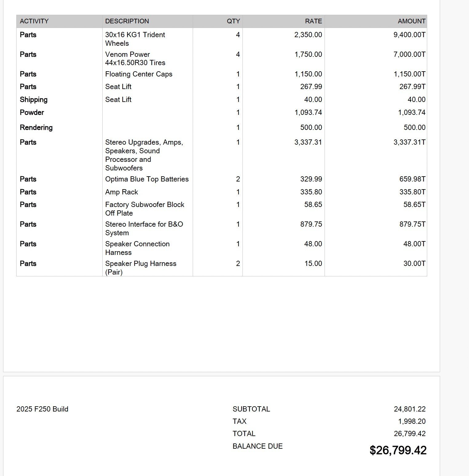The image size is (469, 476).
Task: Select Optima Blue Top Batteries description
Action: (x=147, y=179)
